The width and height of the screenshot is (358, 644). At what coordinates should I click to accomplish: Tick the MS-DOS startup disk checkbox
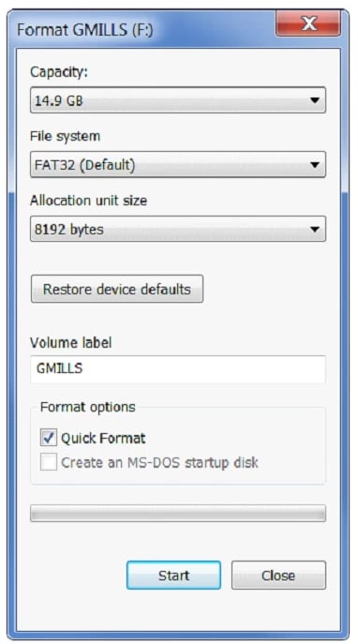pos(49,462)
